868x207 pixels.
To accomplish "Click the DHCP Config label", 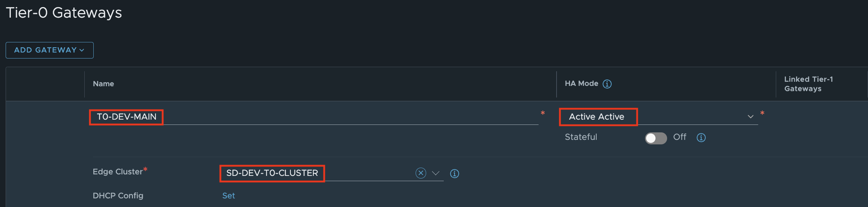I will 118,196.
